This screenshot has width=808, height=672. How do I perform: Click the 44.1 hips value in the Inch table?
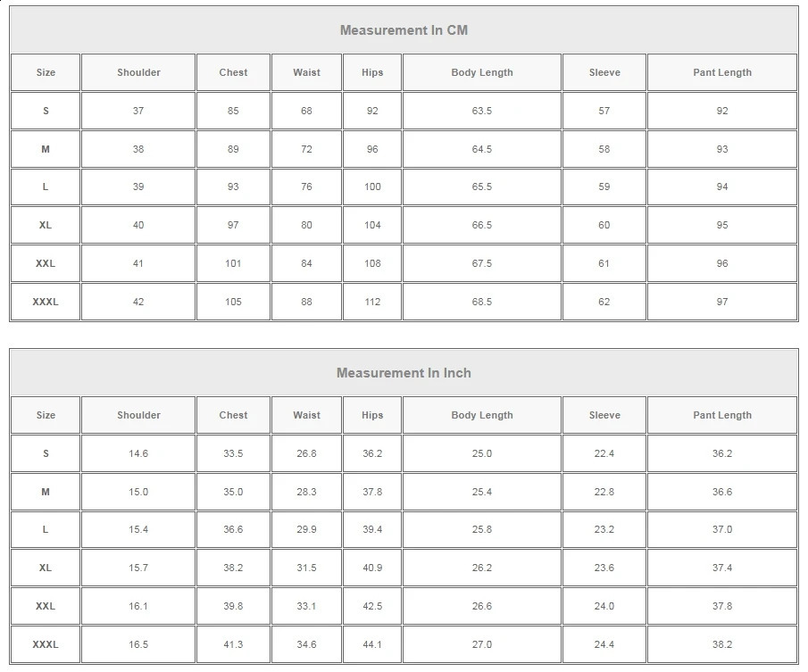click(x=372, y=644)
